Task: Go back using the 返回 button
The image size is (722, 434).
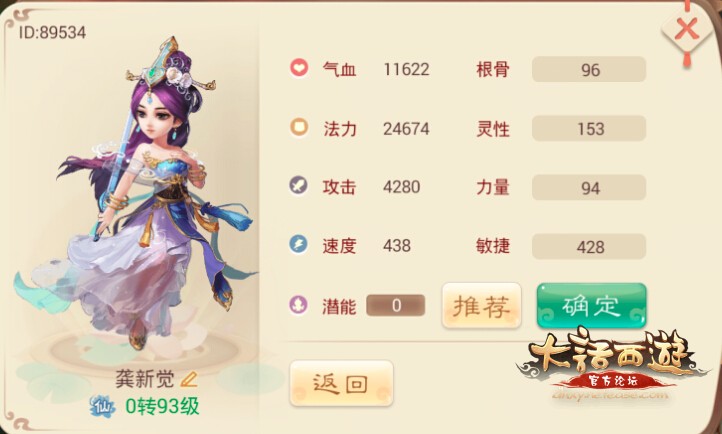Action: pyautogui.click(x=341, y=383)
